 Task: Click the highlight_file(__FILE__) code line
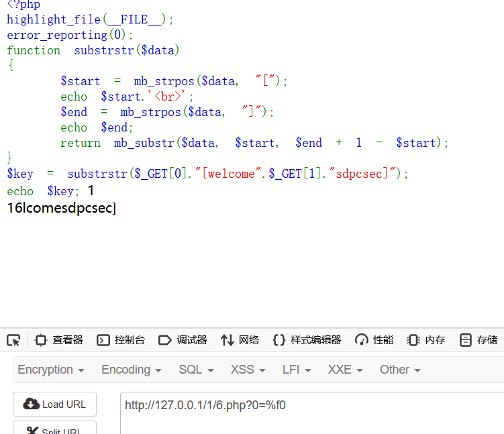coord(90,19)
